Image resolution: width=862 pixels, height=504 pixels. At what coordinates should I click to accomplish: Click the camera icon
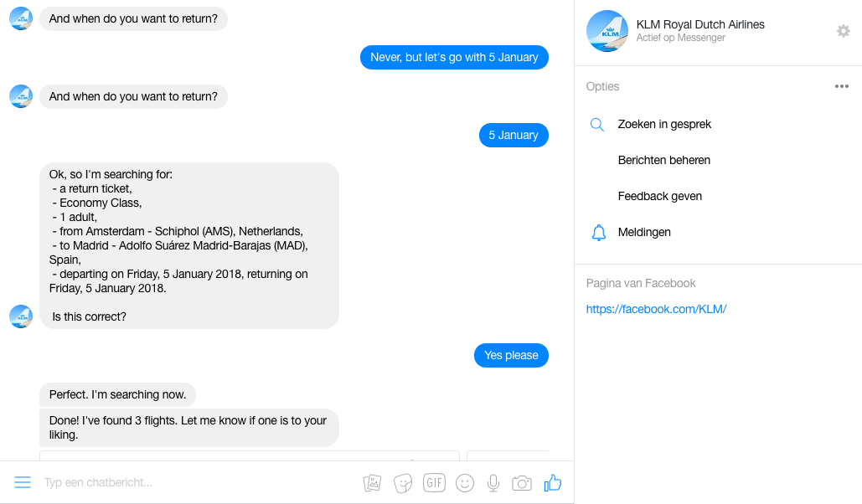point(522,483)
